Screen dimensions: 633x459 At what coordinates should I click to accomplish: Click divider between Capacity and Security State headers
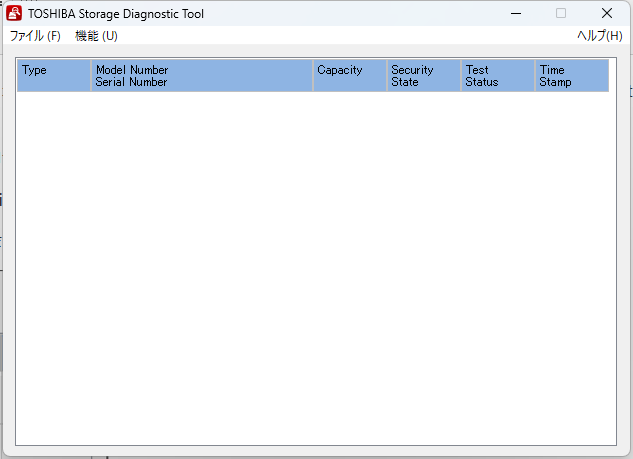click(387, 76)
